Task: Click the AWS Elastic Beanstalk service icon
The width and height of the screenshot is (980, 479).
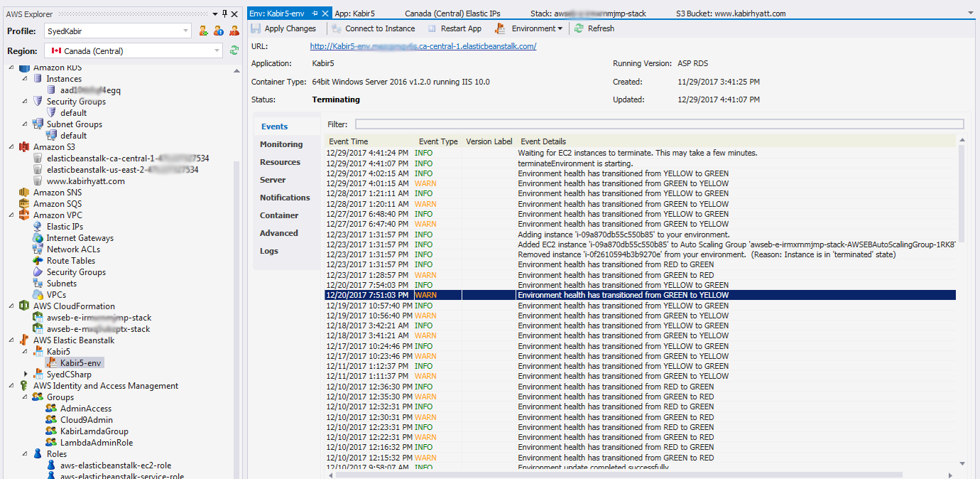Action: (24, 340)
